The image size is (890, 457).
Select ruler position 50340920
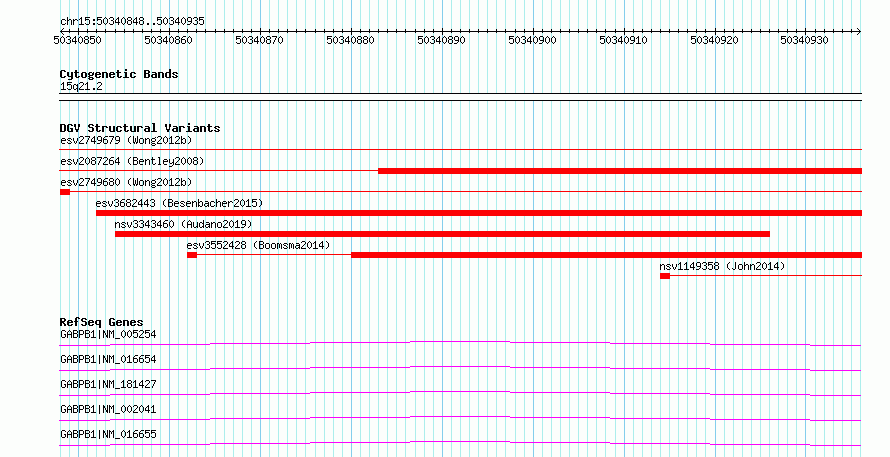click(x=714, y=40)
